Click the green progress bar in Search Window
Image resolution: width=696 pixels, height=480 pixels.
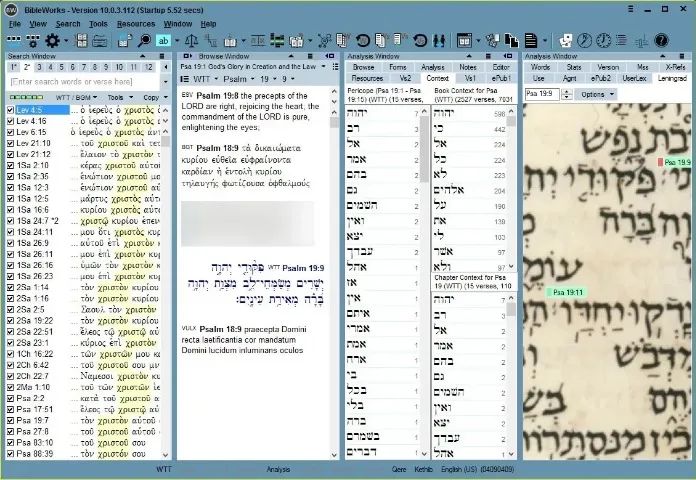click(27, 97)
